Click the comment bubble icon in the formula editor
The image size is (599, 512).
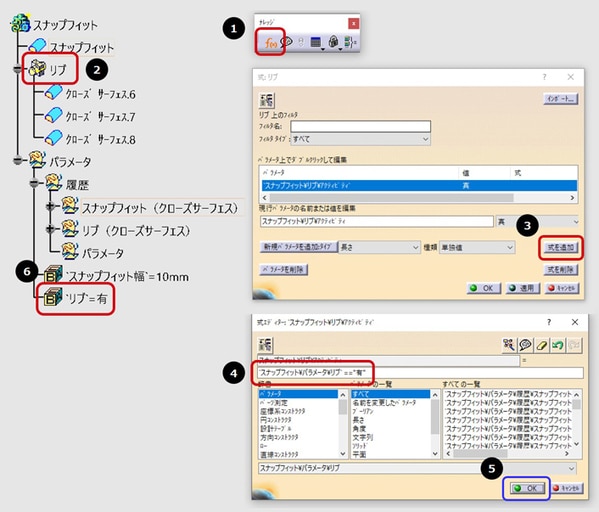525,345
